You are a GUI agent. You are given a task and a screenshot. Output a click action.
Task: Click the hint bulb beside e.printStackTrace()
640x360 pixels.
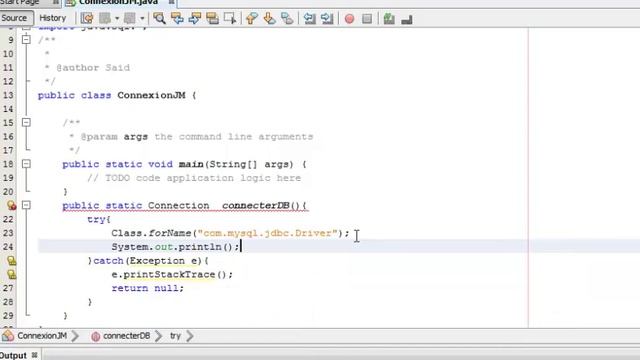coord(11,274)
